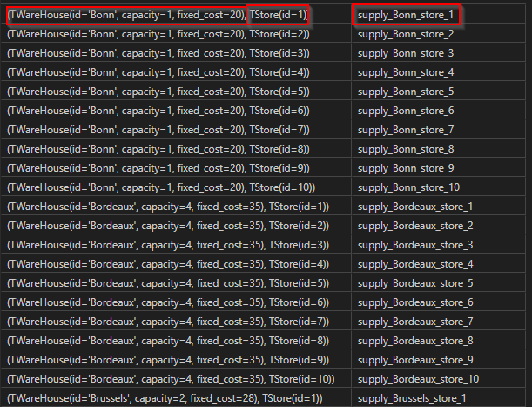
Task: Select the supply_Bonn_store_9 cell
Action: [438, 168]
